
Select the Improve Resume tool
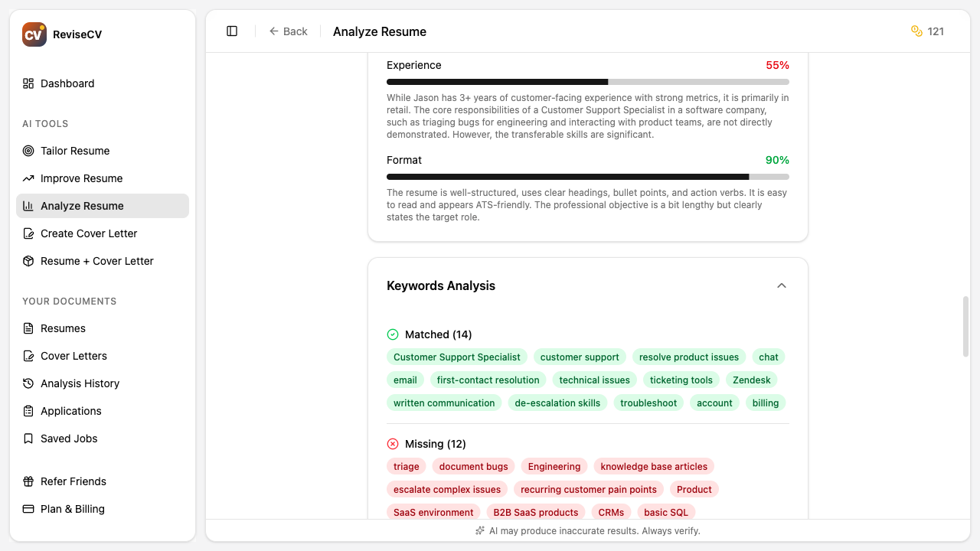(x=81, y=178)
